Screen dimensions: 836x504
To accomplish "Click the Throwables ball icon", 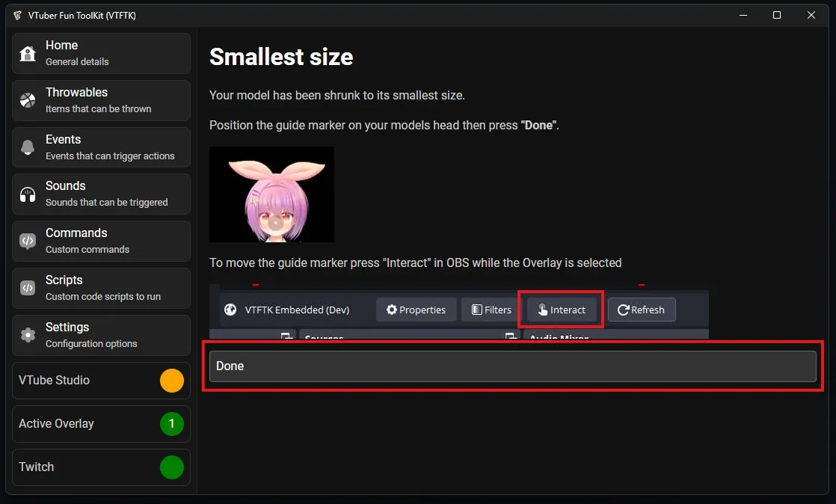I will pyautogui.click(x=28, y=100).
